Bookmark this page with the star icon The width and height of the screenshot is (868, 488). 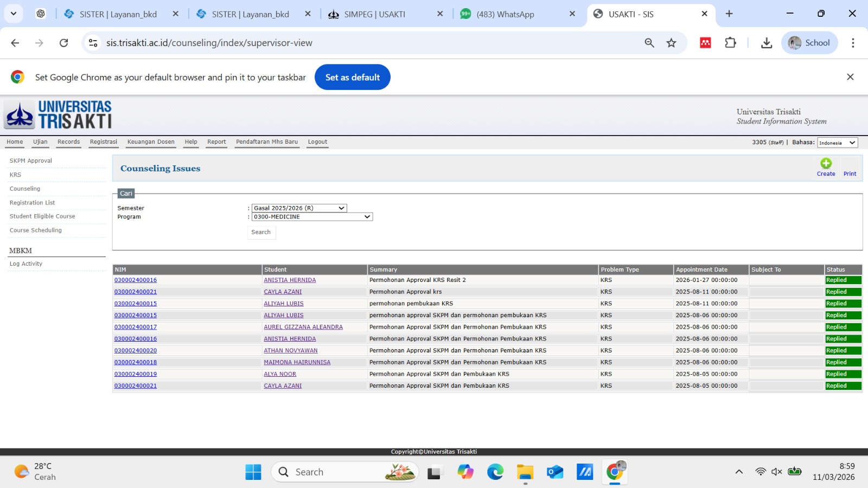[671, 43]
